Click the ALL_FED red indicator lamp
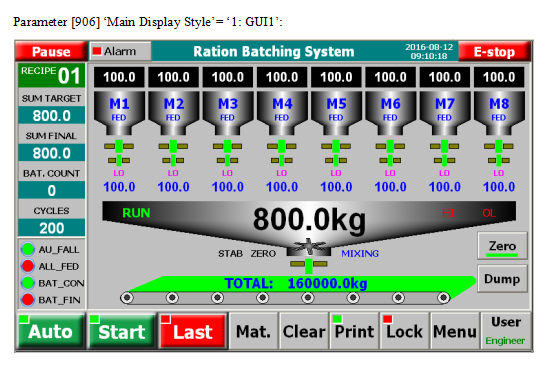553x373 pixels. [28, 266]
